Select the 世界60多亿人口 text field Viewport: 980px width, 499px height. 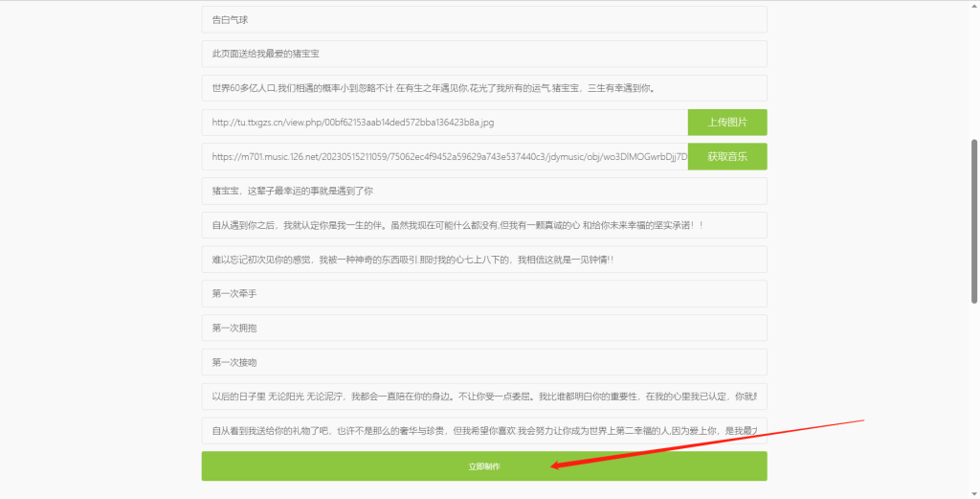tap(483, 88)
